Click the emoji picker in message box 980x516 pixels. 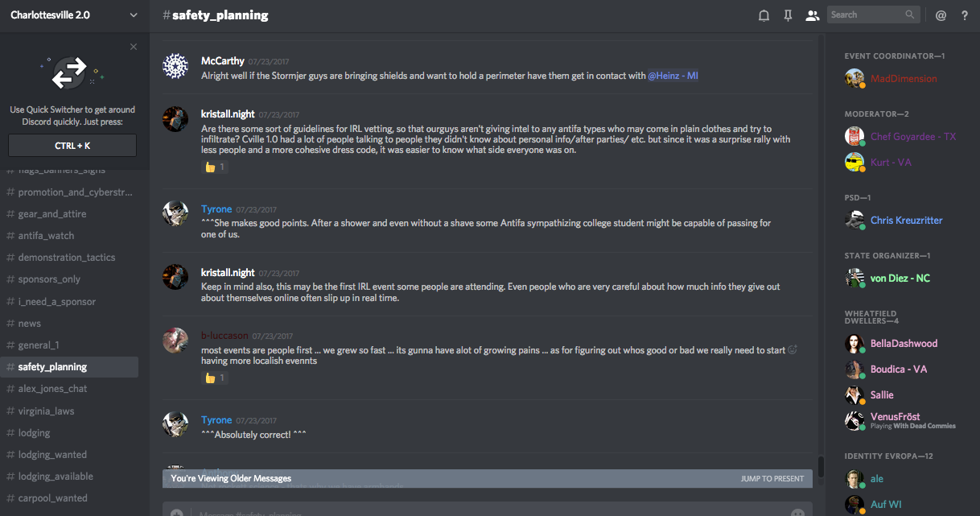pos(797,513)
